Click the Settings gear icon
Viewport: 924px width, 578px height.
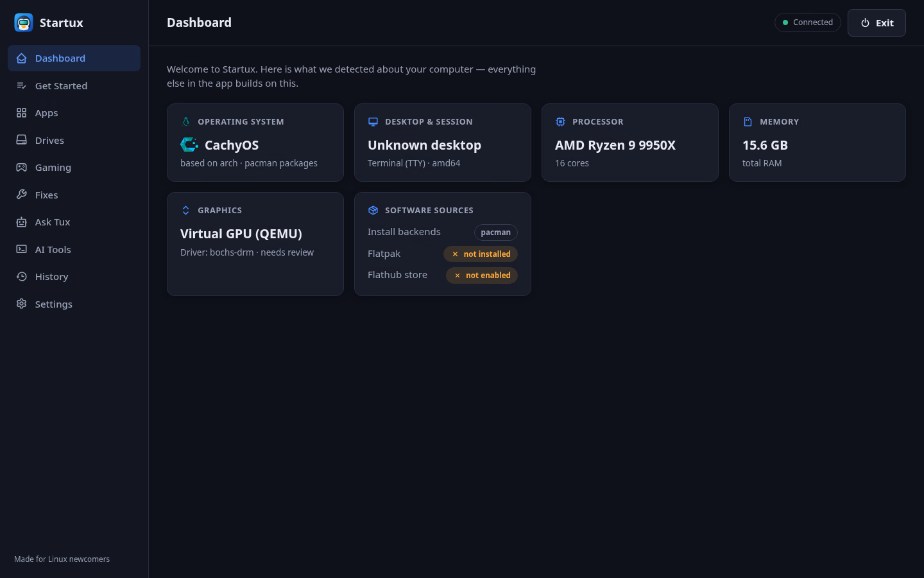coord(22,304)
